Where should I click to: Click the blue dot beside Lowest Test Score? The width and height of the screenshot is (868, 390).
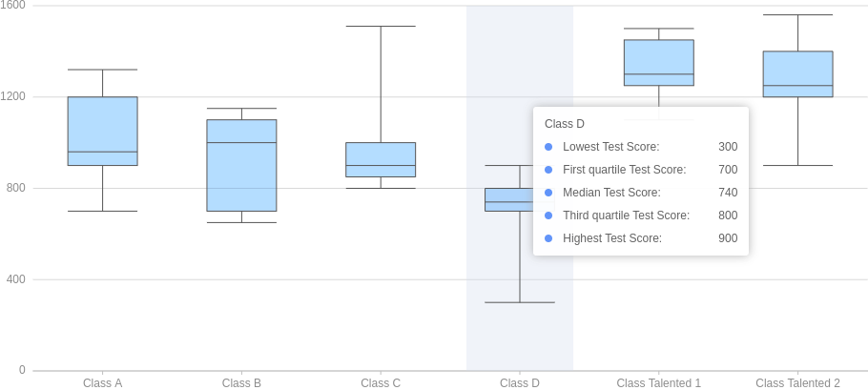548,147
